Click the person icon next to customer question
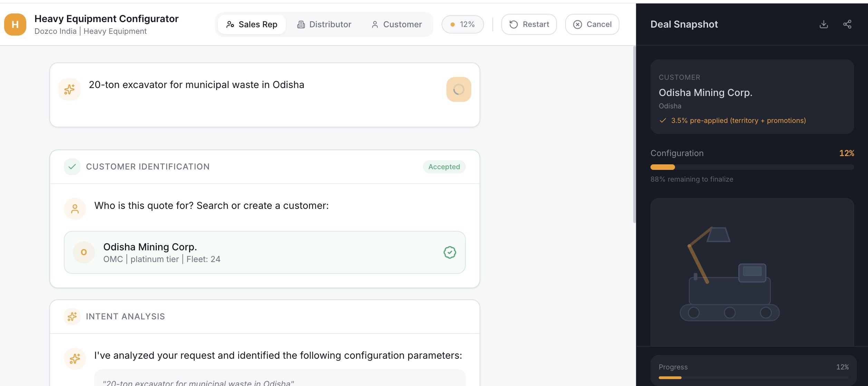Image resolution: width=868 pixels, height=386 pixels. [75, 209]
